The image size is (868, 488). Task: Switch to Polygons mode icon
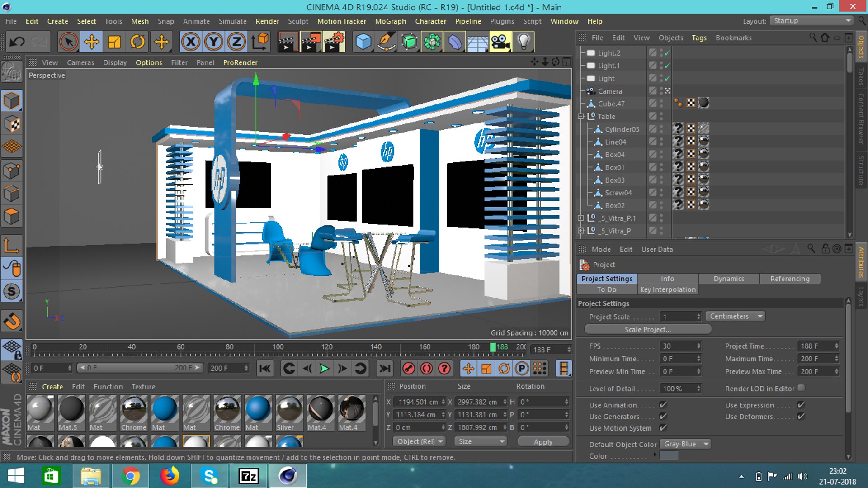point(12,217)
